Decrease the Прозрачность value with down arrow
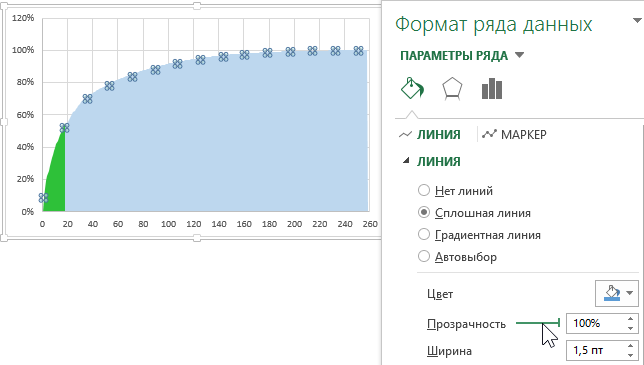Screen dimensions: 644x365 [630, 328]
